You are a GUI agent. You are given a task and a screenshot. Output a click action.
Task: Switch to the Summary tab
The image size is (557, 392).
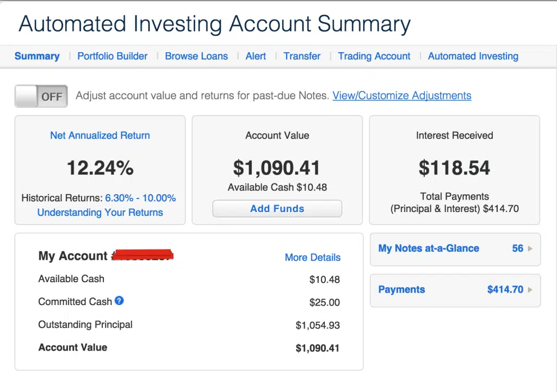[37, 56]
